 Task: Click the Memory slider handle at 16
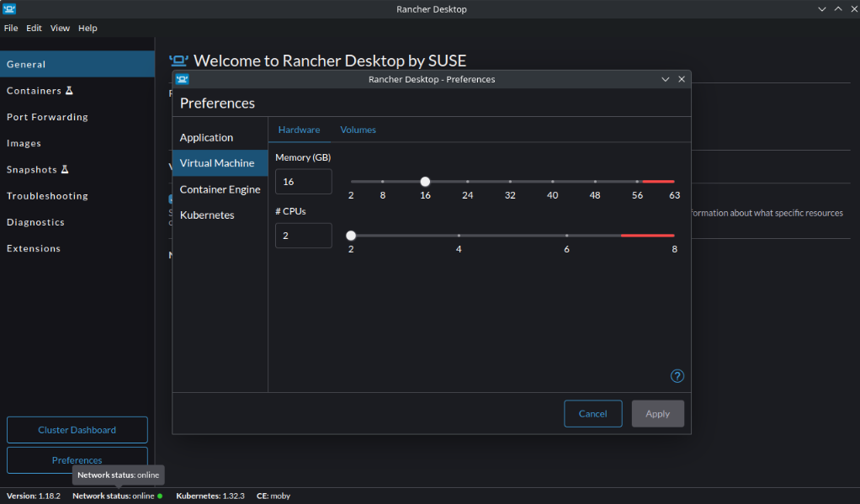tap(425, 181)
